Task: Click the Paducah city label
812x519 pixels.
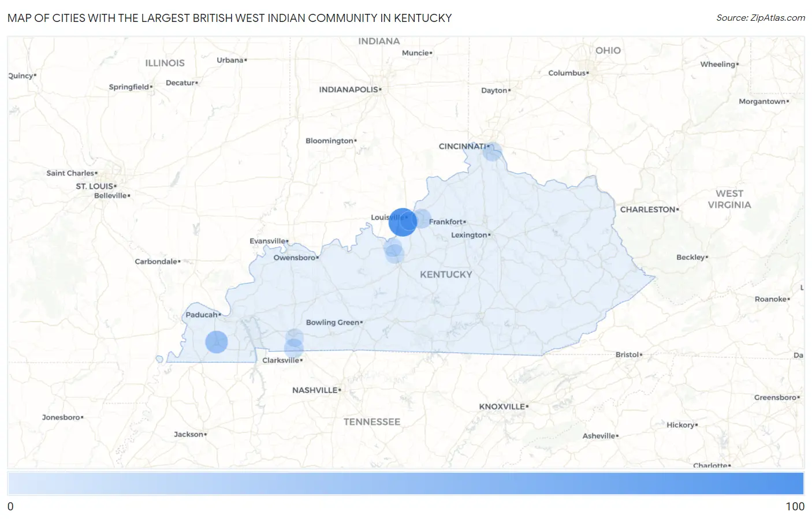Action: tap(202, 315)
